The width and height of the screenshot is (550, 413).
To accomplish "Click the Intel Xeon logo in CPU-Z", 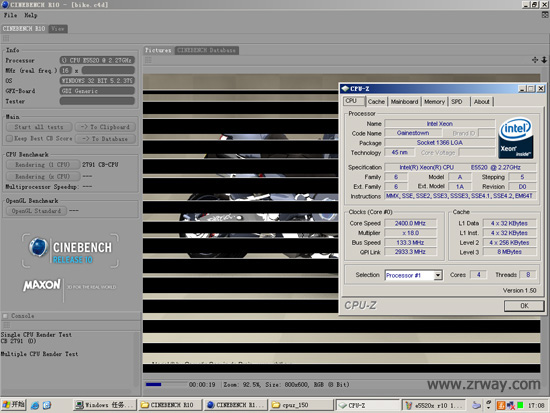I will (516, 138).
